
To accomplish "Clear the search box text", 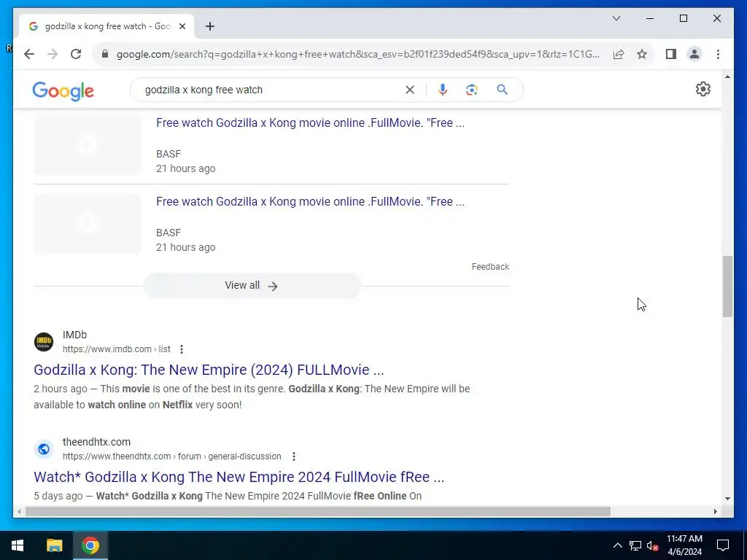I will point(410,90).
